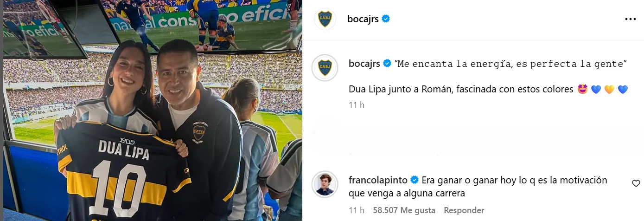Click the 11 h timestamp under the caption
This screenshot has height=221, width=644.
[x=357, y=105]
